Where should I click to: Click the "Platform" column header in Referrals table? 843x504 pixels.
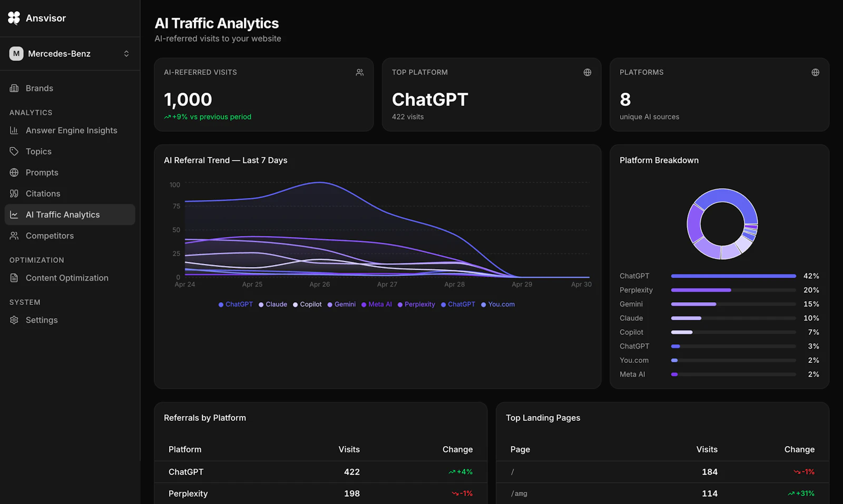(185, 449)
